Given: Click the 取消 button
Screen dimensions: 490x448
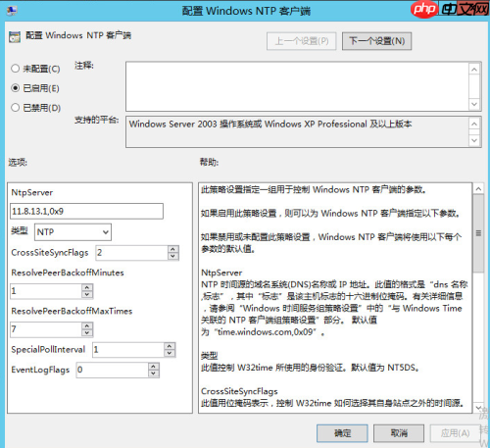Looking at the screenshot, I should click(399, 433).
